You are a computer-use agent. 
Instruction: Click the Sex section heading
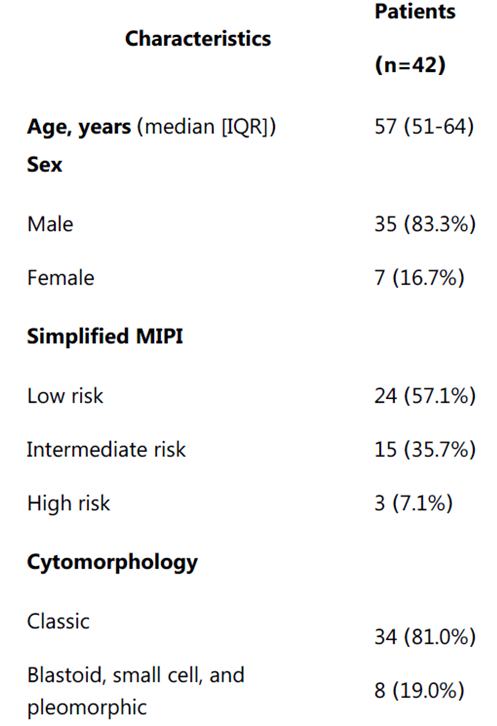44,164
